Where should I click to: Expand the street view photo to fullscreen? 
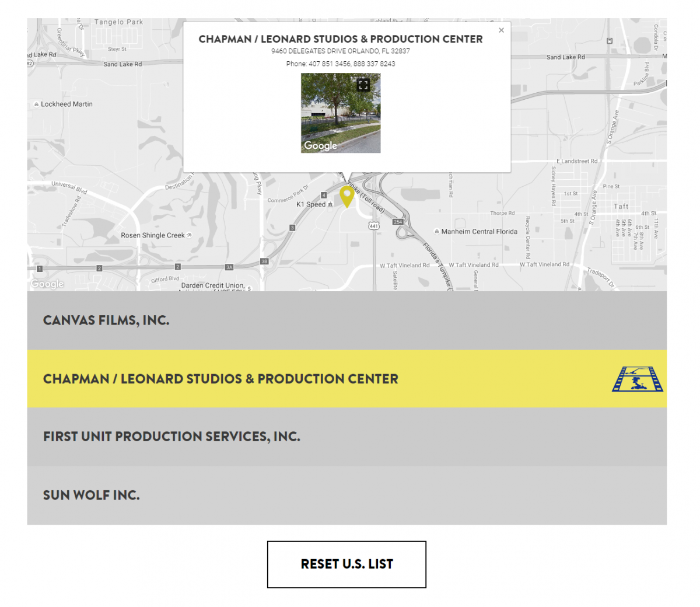363,85
